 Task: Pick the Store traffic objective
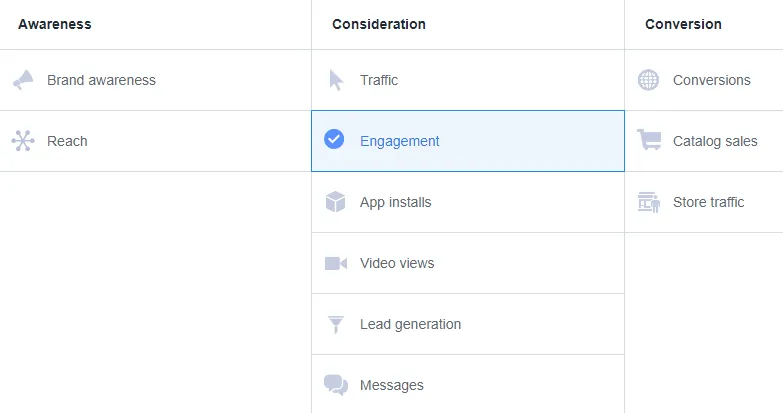tap(708, 202)
